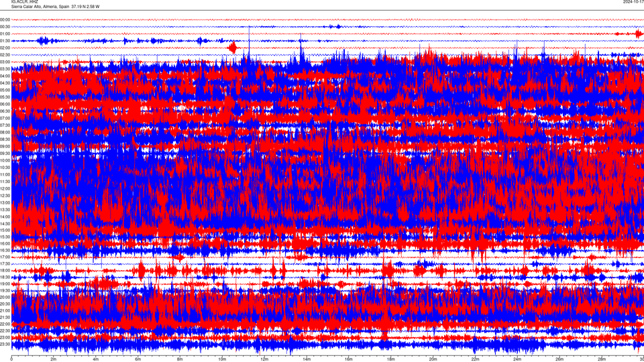The height and width of the screenshot is (362, 644).
Task: Click the '11:00' time label
Action: tap(5, 174)
